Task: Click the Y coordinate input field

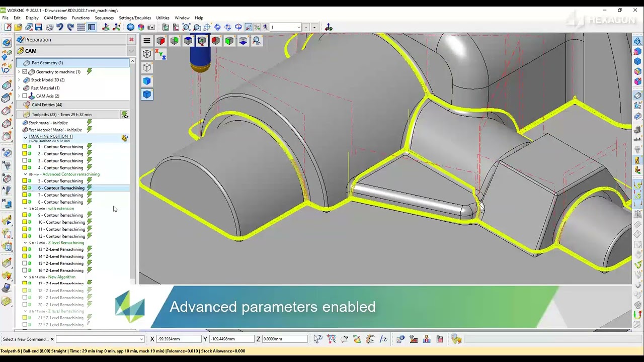Action: (x=231, y=339)
